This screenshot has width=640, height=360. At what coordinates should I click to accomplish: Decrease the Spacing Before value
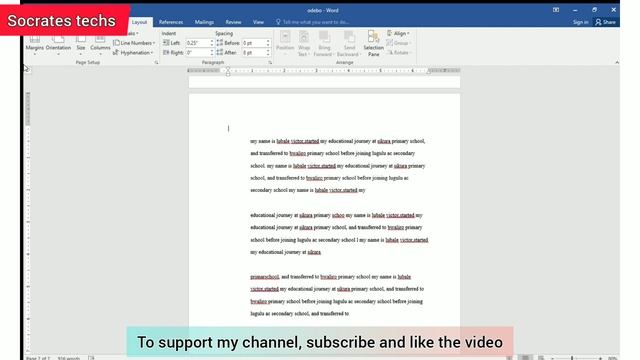pyautogui.click(x=268, y=44)
